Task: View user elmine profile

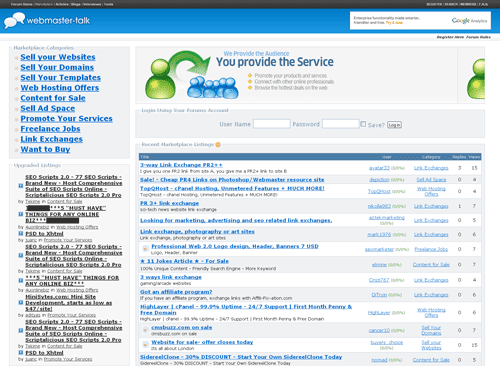Action: pos(379,265)
